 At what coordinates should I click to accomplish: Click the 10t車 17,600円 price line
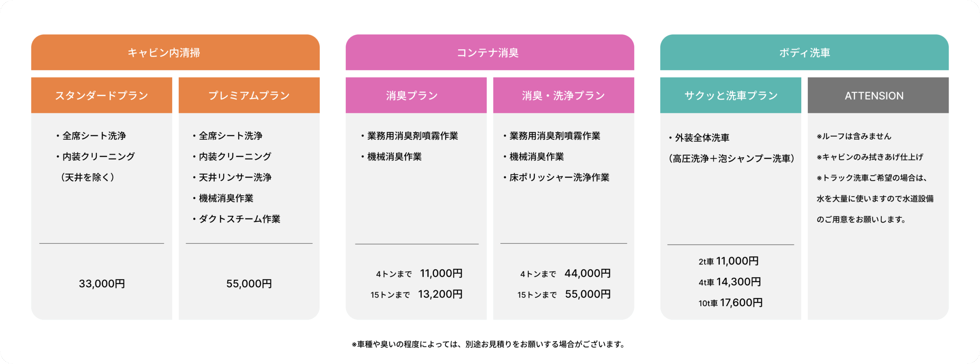[x=730, y=303]
